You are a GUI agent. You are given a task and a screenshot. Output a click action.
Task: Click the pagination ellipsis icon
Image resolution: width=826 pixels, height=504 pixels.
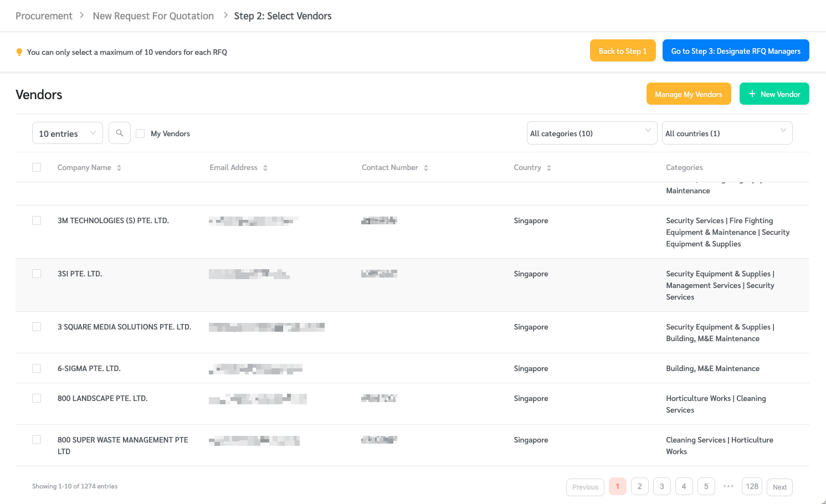728,486
